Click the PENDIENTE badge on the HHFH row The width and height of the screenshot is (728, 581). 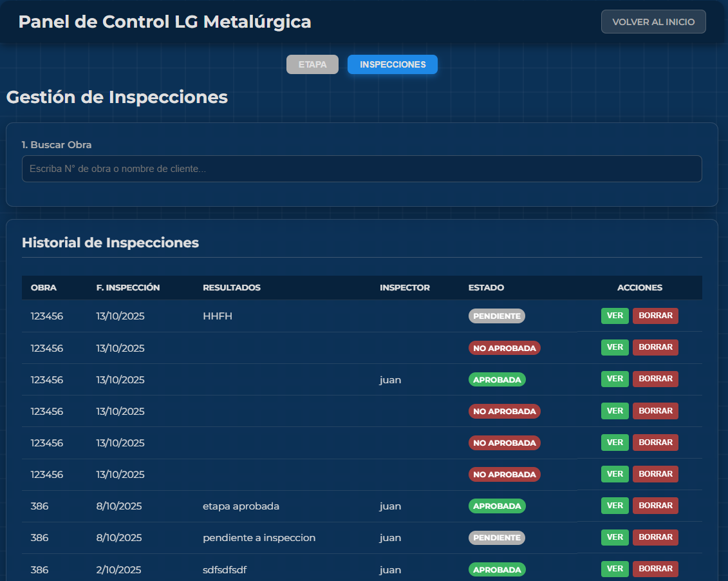pos(496,316)
